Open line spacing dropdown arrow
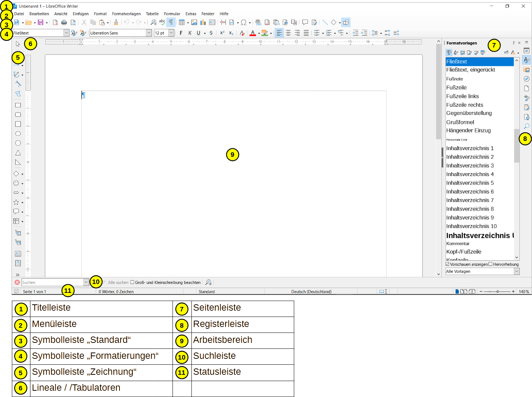The width and height of the screenshot is (532, 397). (381, 33)
